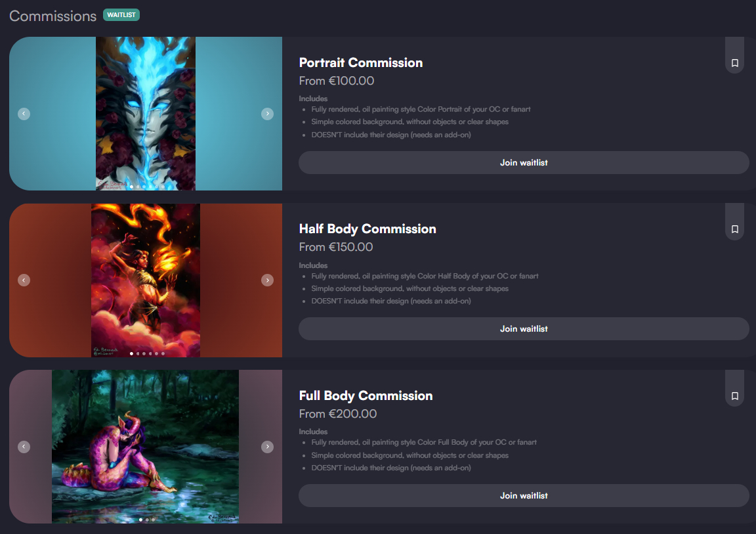Join waitlist for Half Body Commission
The width and height of the screenshot is (756, 534).
click(x=524, y=329)
